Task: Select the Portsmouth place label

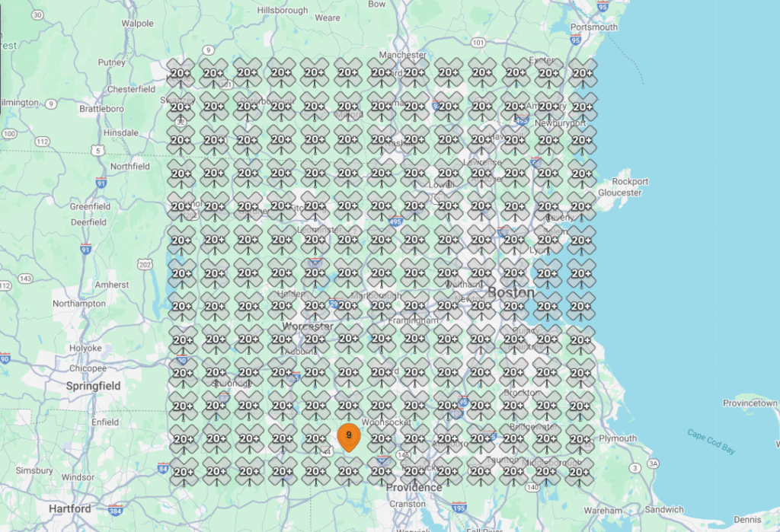Action: coord(595,27)
